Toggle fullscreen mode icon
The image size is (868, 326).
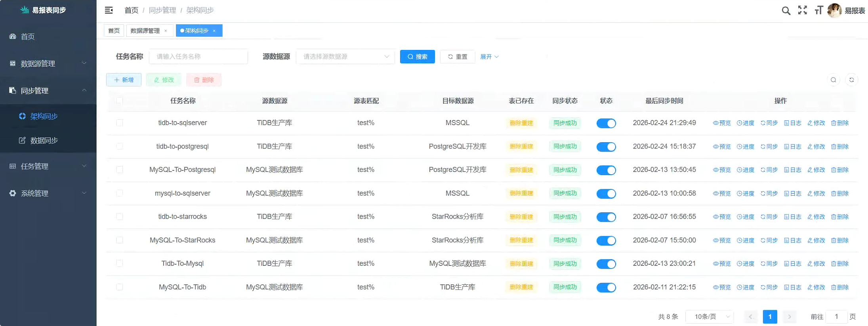pyautogui.click(x=803, y=10)
